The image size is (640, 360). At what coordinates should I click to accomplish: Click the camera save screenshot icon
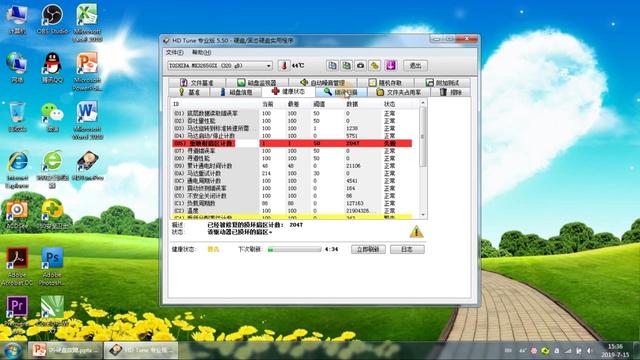pos(360,65)
